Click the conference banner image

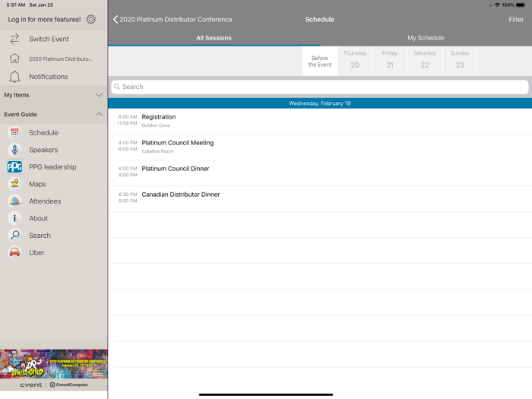click(x=54, y=364)
